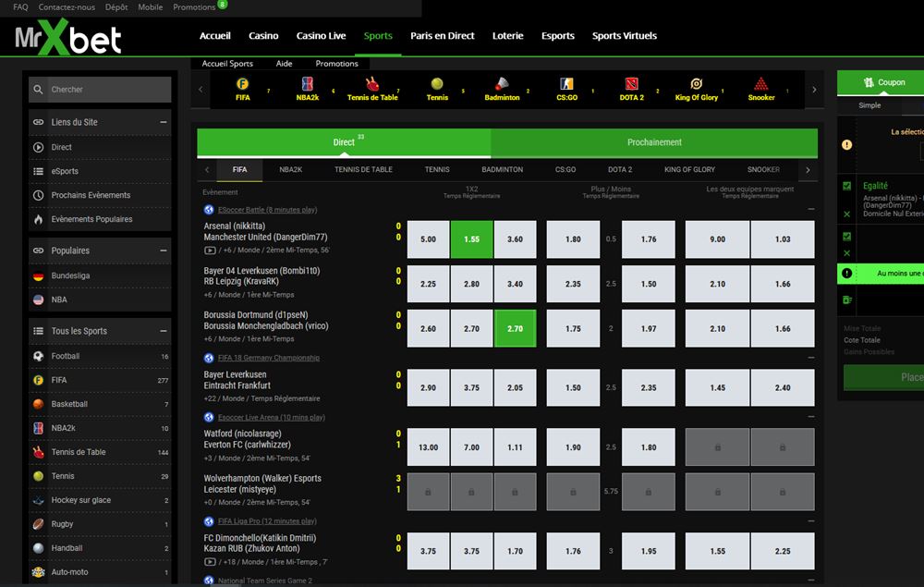Screen dimensions: 924x587
Task: Click the Hockey sur glace icon
Action: [38, 500]
